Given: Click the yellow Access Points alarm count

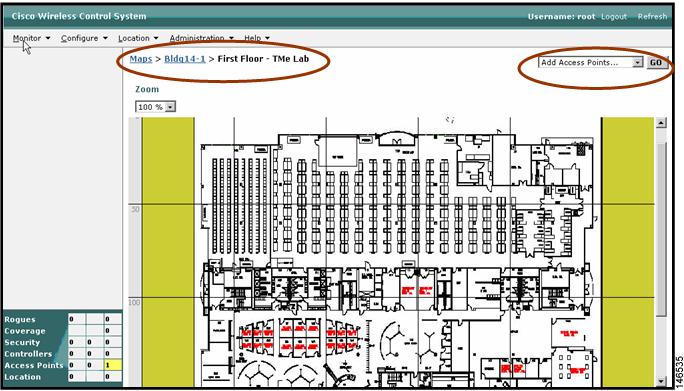Looking at the screenshot, I should 113,365.
